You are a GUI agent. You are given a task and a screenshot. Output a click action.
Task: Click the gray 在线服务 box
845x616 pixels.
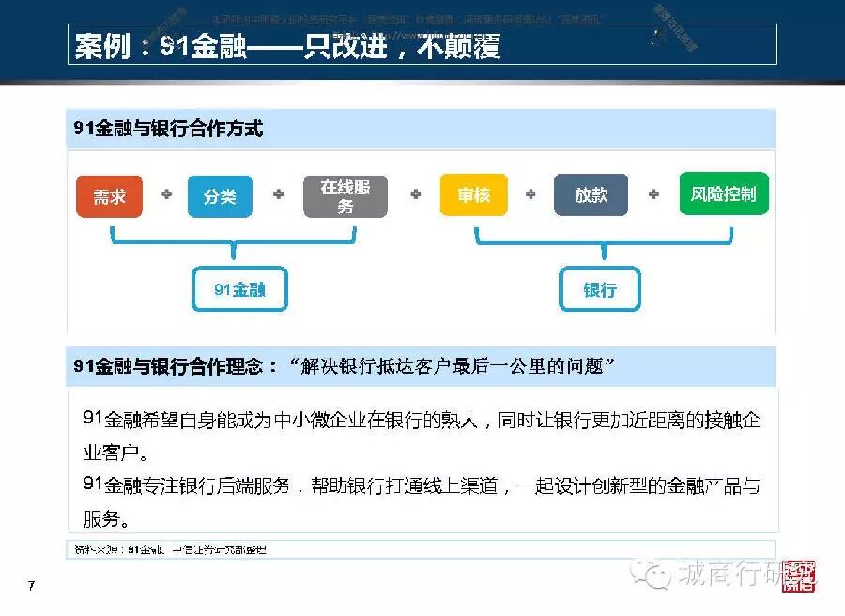[x=346, y=196]
